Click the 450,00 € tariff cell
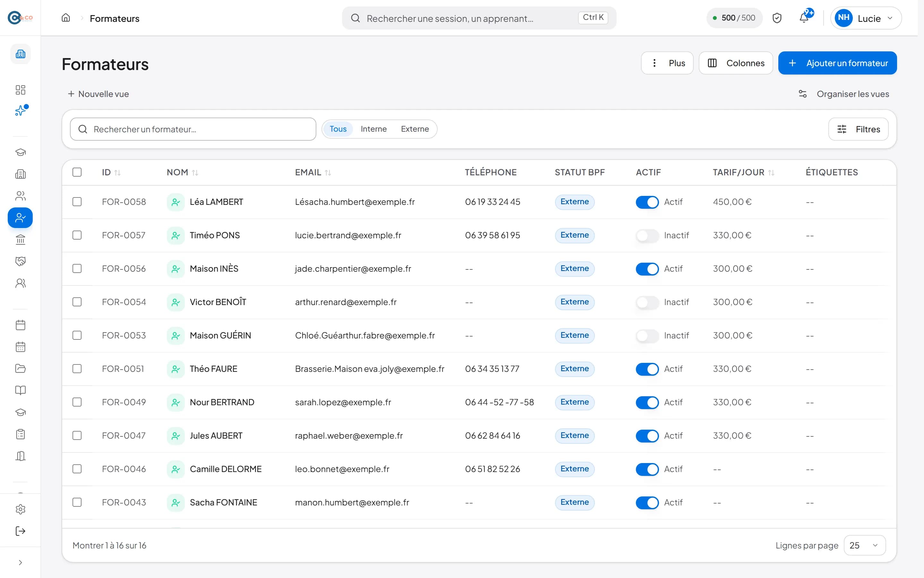This screenshot has height=578, width=924. pos(732,202)
